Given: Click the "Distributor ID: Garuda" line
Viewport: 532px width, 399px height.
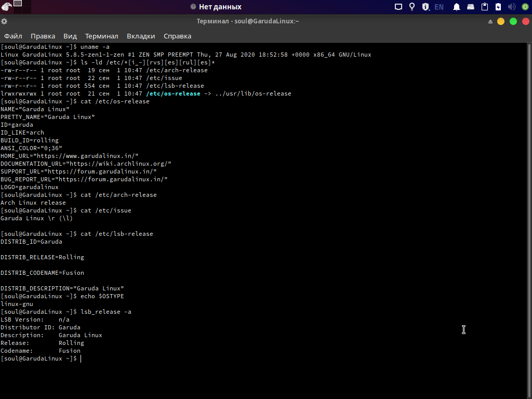Looking at the screenshot, I should (41, 328).
